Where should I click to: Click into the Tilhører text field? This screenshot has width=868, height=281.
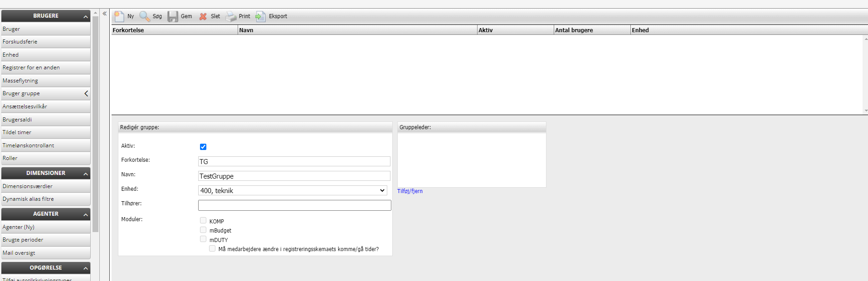(294, 205)
